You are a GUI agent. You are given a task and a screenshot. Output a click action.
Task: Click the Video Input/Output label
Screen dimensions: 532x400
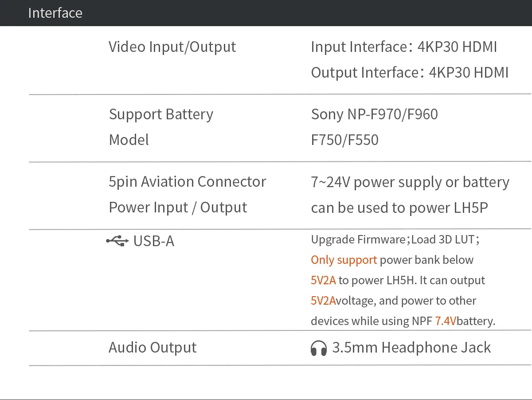click(172, 47)
